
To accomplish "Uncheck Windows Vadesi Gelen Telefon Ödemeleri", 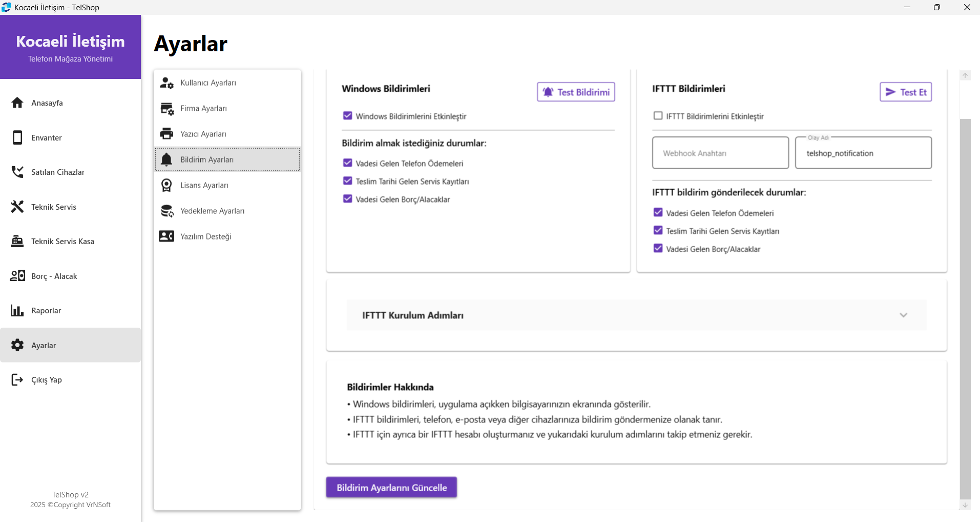I will click(x=348, y=163).
